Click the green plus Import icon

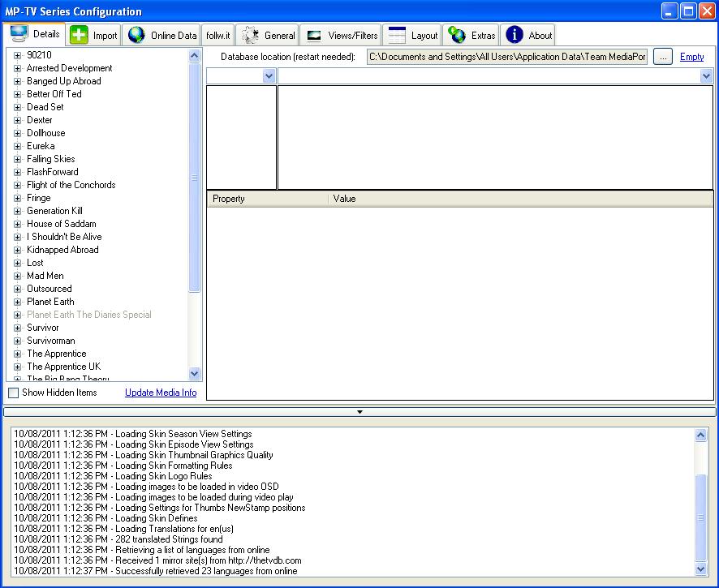(79, 35)
